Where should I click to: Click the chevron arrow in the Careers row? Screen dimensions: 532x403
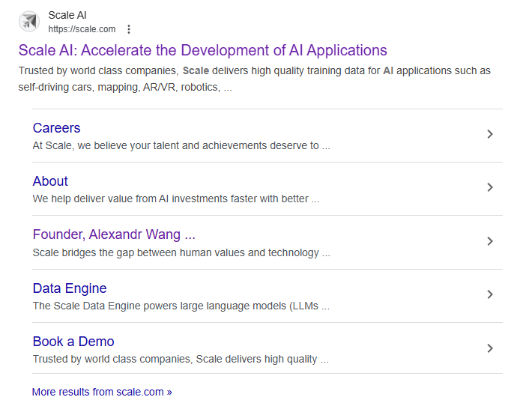490,134
